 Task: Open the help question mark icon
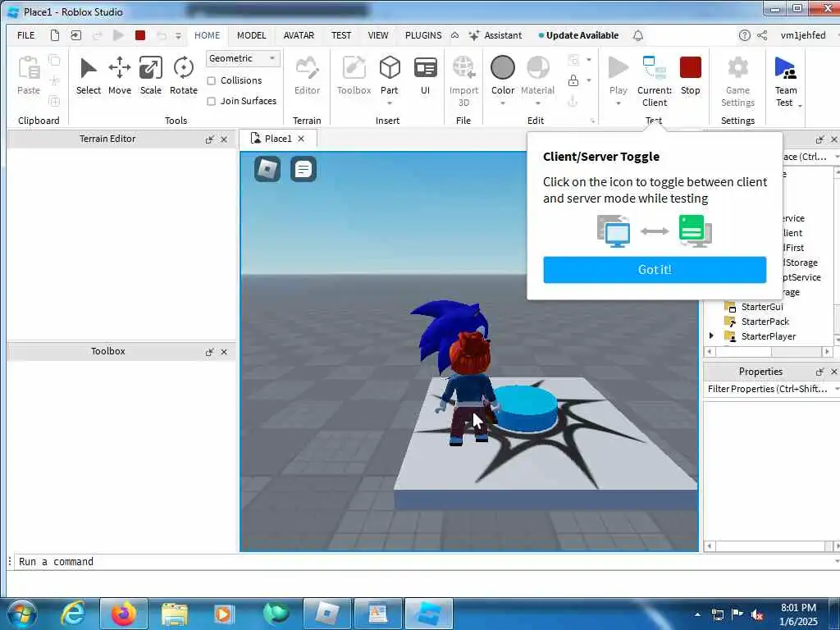point(744,35)
